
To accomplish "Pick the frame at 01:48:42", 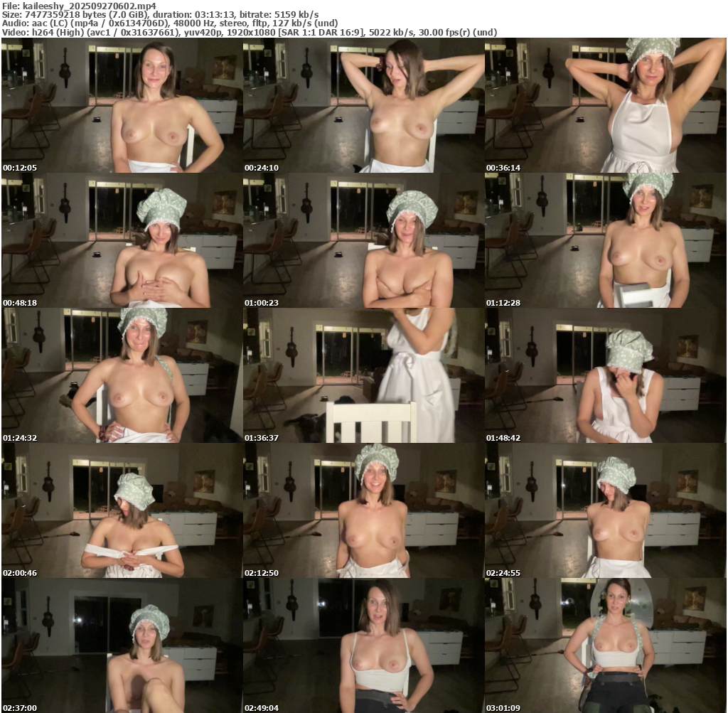I will (x=606, y=375).
